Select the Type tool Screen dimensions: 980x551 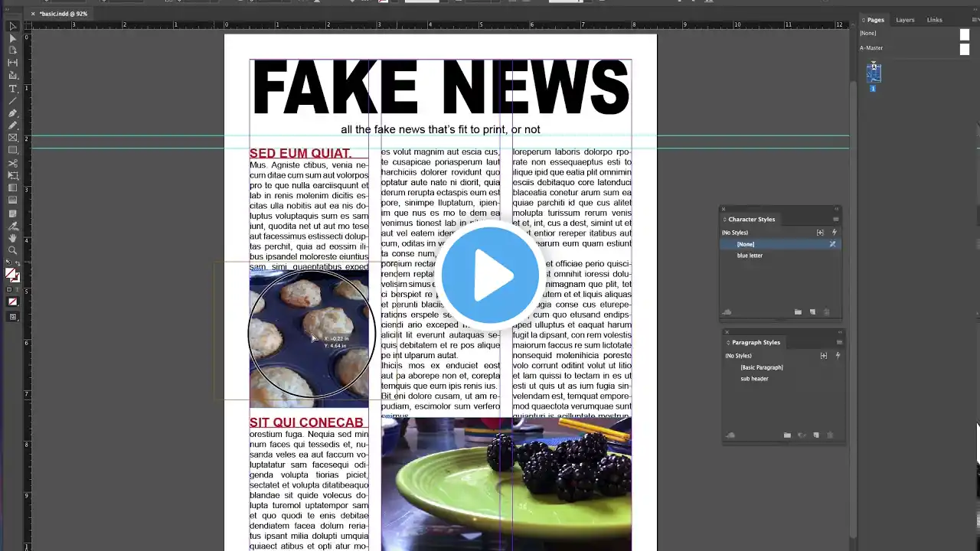click(13, 89)
